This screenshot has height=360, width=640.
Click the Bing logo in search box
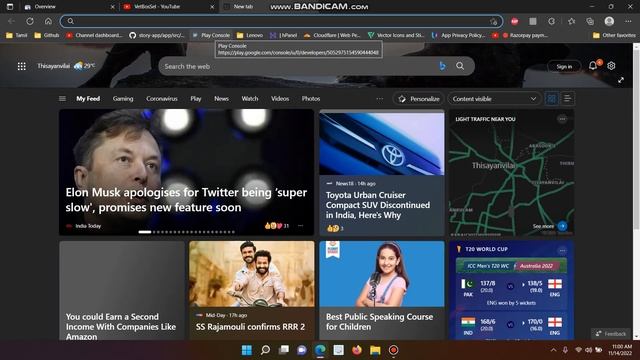tap(442, 66)
